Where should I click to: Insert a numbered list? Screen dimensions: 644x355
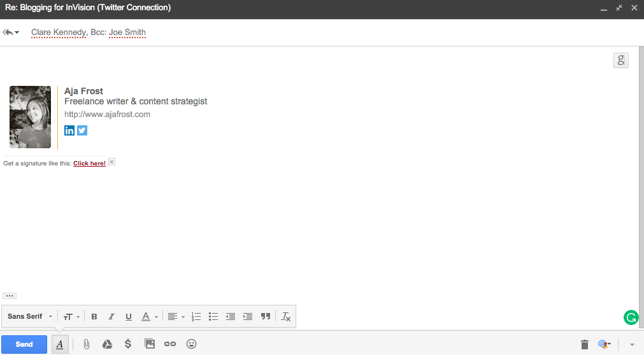(x=196, y=316)
